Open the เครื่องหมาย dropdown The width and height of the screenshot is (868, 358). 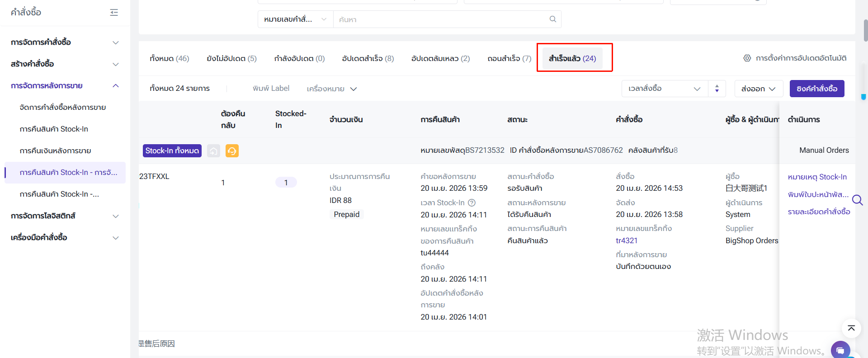click(332, 89)
